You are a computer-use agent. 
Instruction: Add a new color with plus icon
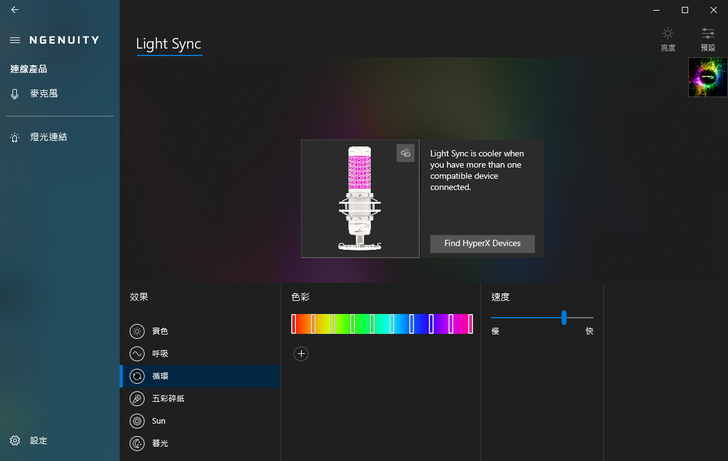coord(301,353)
